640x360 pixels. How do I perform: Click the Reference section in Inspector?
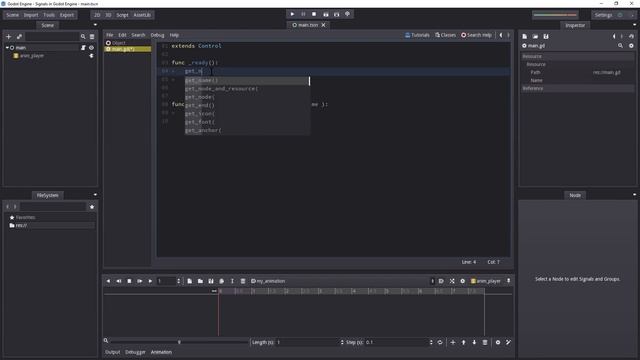click(x=578, y=88)
